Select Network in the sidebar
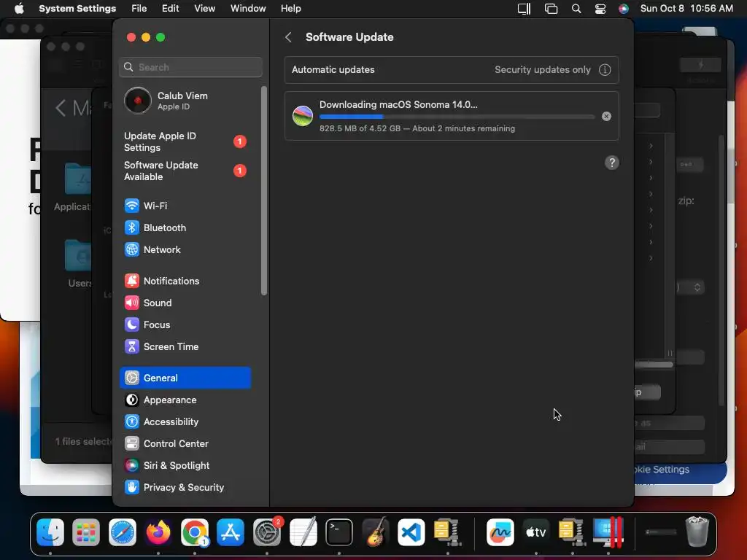Image resolution: width=747 pixels, height=560 pixels. [185, 249]
